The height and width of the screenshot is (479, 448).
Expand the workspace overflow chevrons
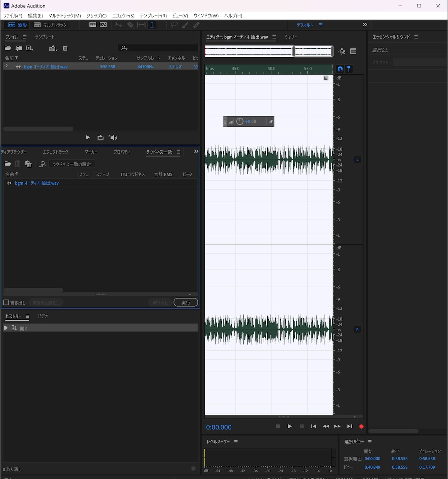365,25
